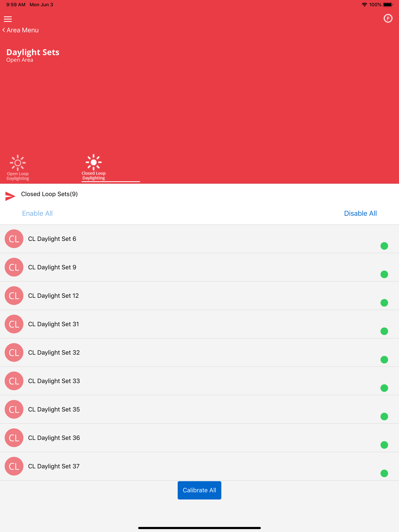Switch to the Closed Loop Daylighting tab
The width and height of the screenshot is (399, 532).
point(94,167)
